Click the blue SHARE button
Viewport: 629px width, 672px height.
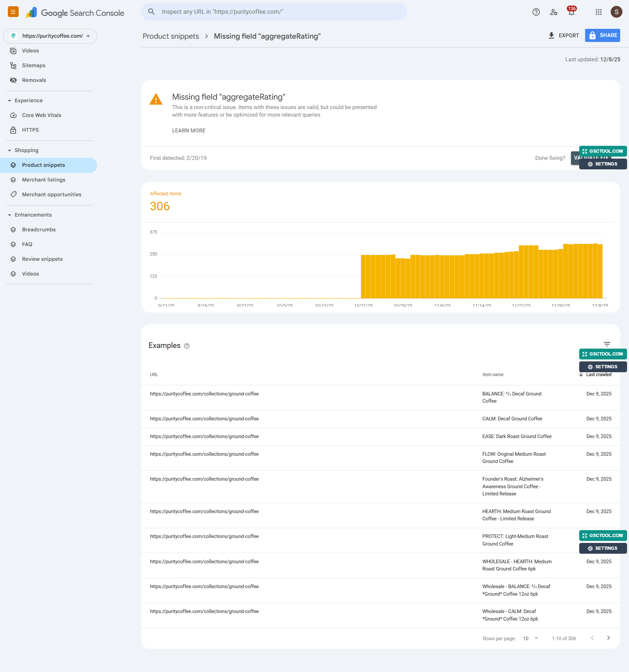tap(602, 35)
